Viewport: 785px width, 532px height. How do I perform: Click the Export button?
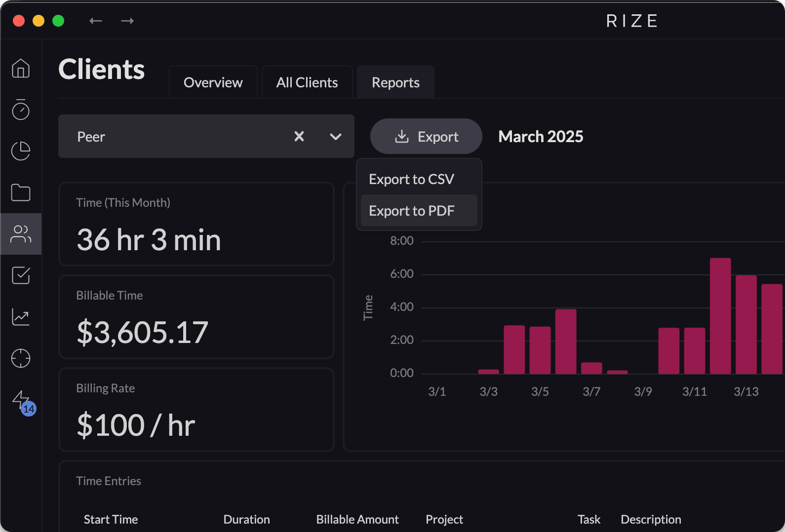point(426,136)
